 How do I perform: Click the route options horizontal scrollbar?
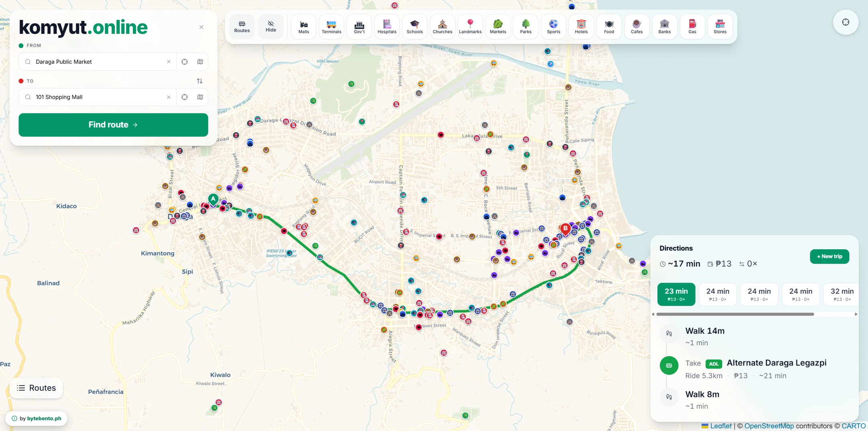(735, 314)
